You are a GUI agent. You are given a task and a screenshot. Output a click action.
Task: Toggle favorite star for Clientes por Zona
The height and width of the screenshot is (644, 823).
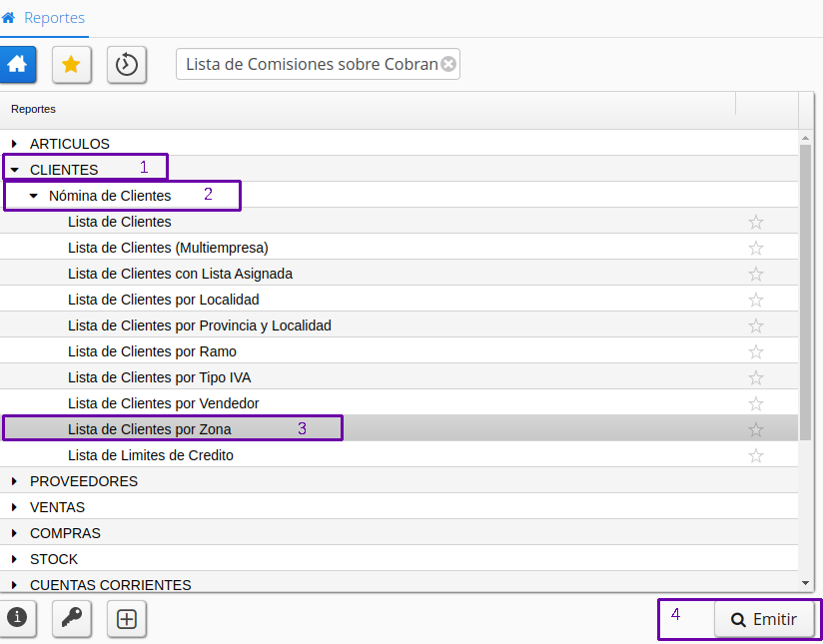click(x=756, y=430)
